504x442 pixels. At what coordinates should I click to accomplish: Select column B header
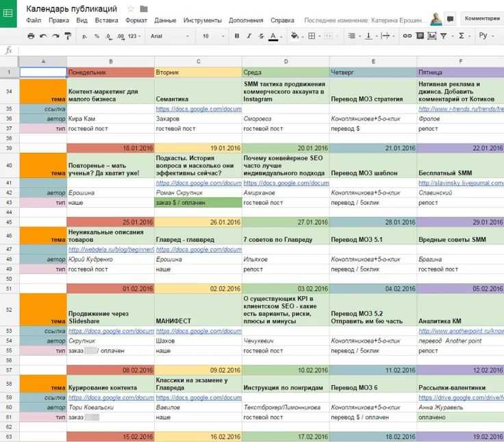[110, 62]
